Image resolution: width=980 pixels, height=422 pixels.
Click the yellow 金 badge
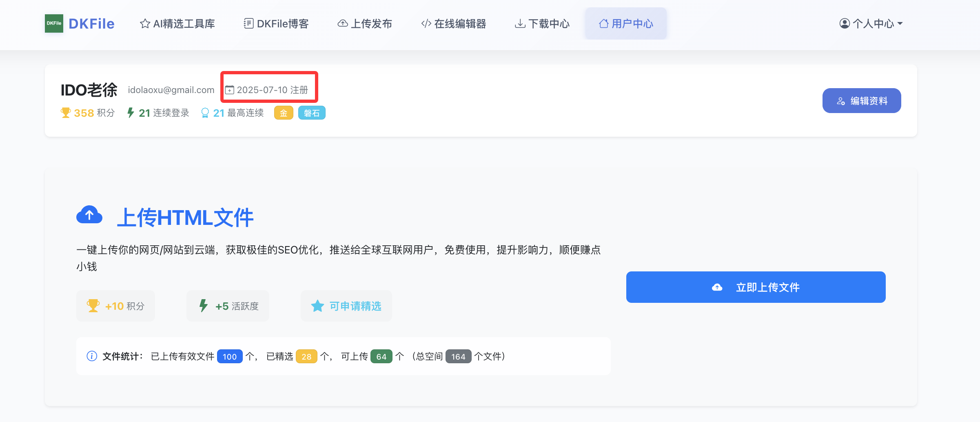pos(284,113)
